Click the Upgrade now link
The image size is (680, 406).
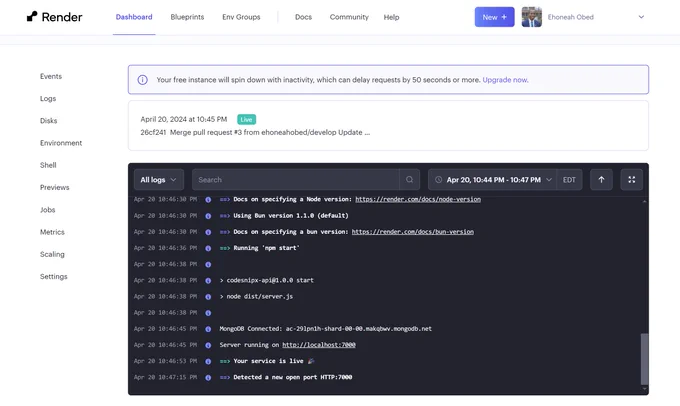coord(505,80)
